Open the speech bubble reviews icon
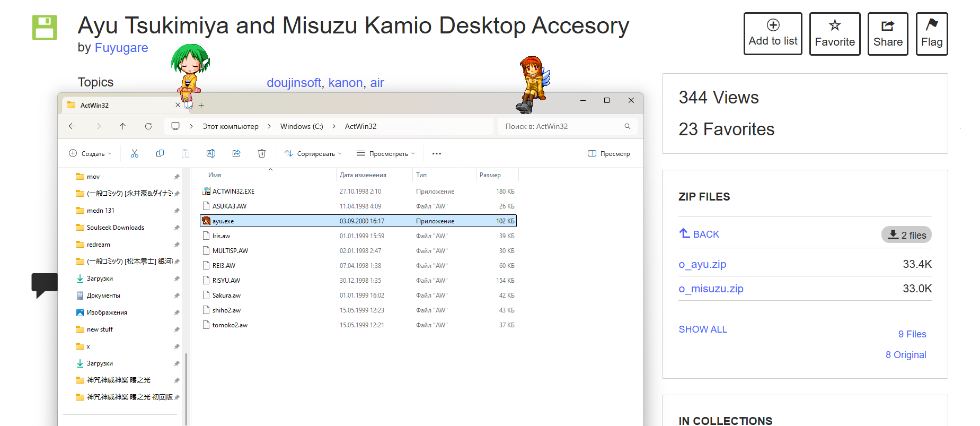Viewport: 980px width, 426px height. 45,285
